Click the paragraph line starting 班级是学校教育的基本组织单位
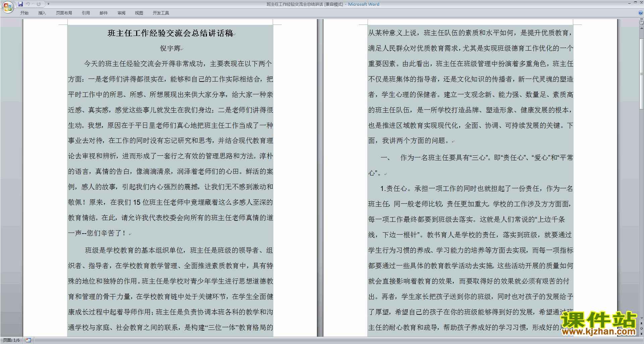Screen dimensions: 644x344 click(x=179, y=250)
